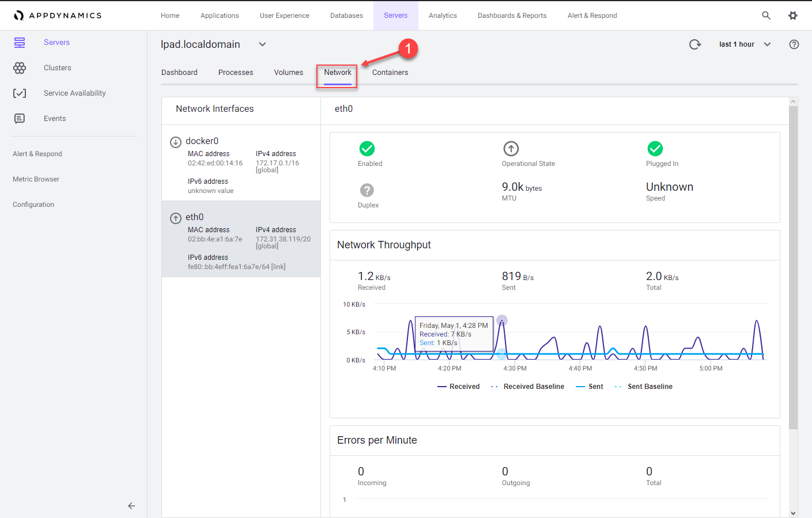Image resolution: width=812 pixels, height=518 pixels.
Task: Switch to the Containers tab
Action: point(390,73)
